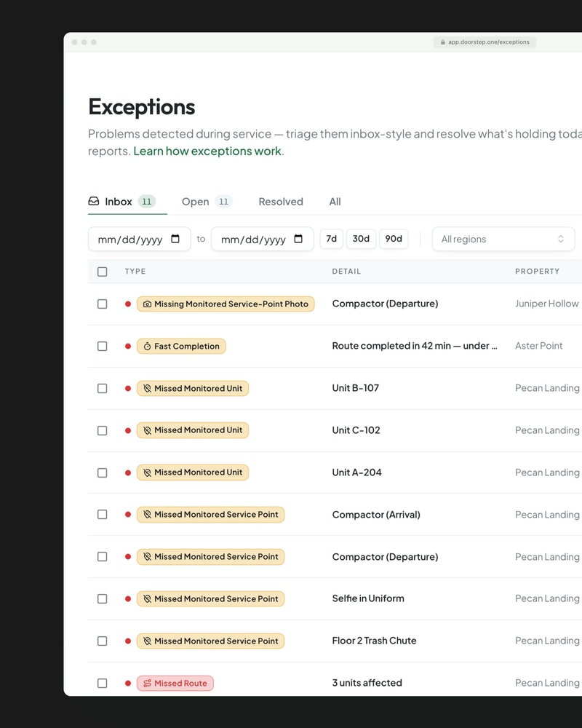Click the TYPE column header
Image resolution: width=582 pixels, height=728 pixels.
[x=135, y=272]
